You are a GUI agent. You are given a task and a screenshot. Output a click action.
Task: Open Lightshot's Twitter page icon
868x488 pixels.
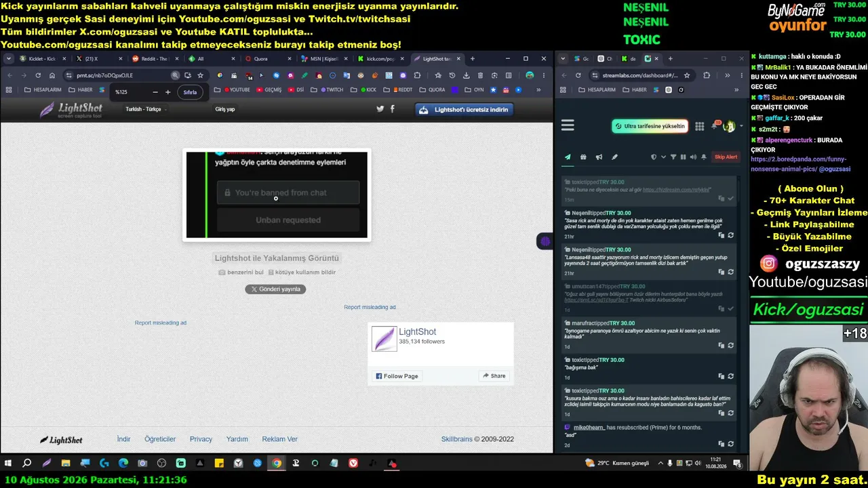click(x=380, y=109)
